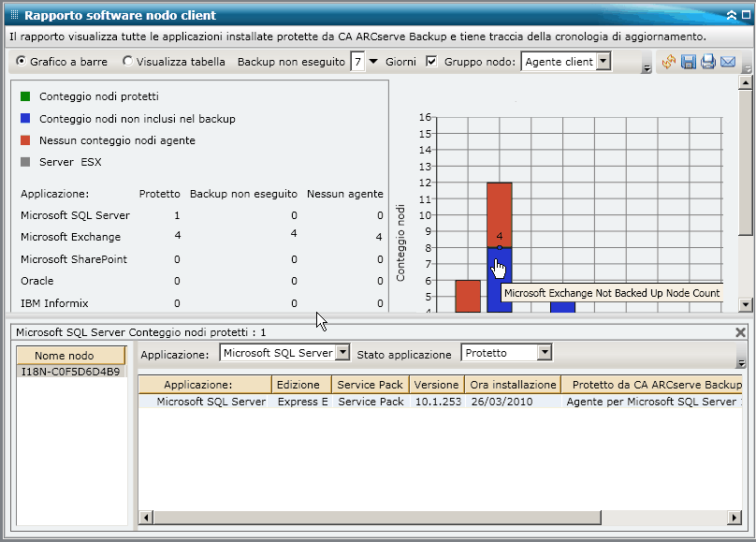Click the horizontal scrollbar in the detail panel
The width and height of the screenshot is (756, 542).
pos(374,516)
